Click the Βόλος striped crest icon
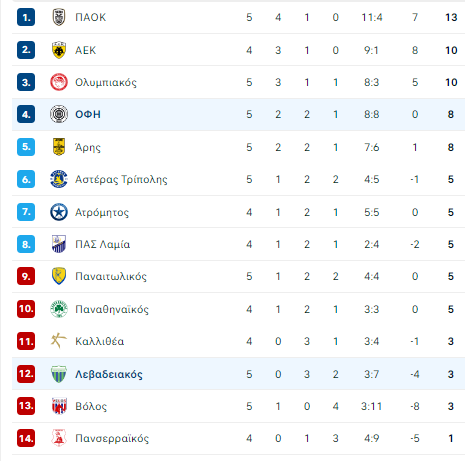 click(59, 406)
